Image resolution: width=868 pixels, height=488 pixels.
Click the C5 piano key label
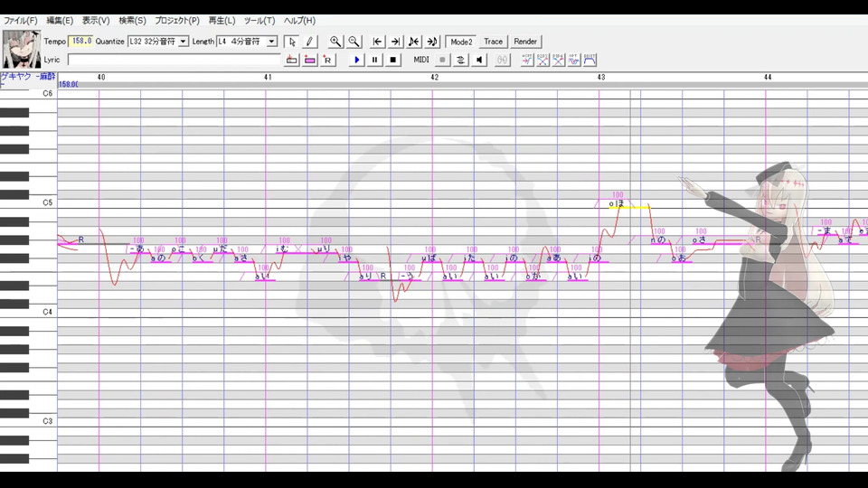coord(48,202)
